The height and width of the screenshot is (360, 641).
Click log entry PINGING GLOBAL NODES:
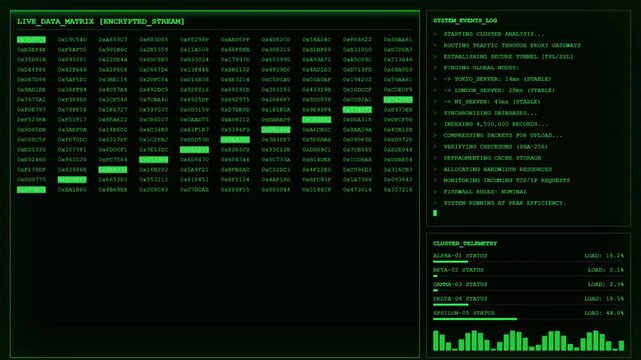(481, 68)
